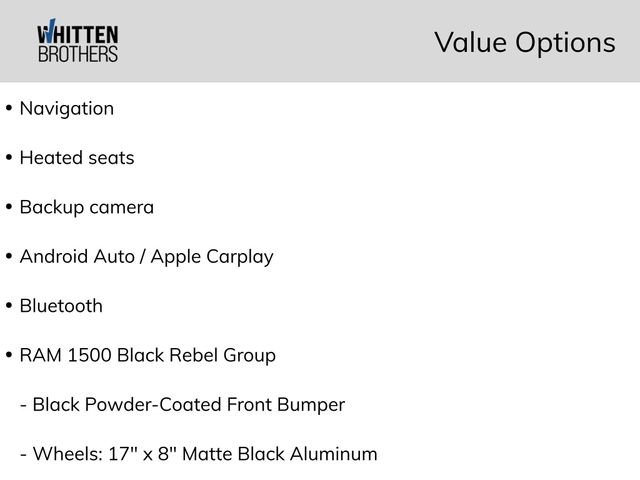This screenshot has height=480, width=640.
Task: Click Android Auto / Apple Carplay text
Action: (x=146, y=257)
